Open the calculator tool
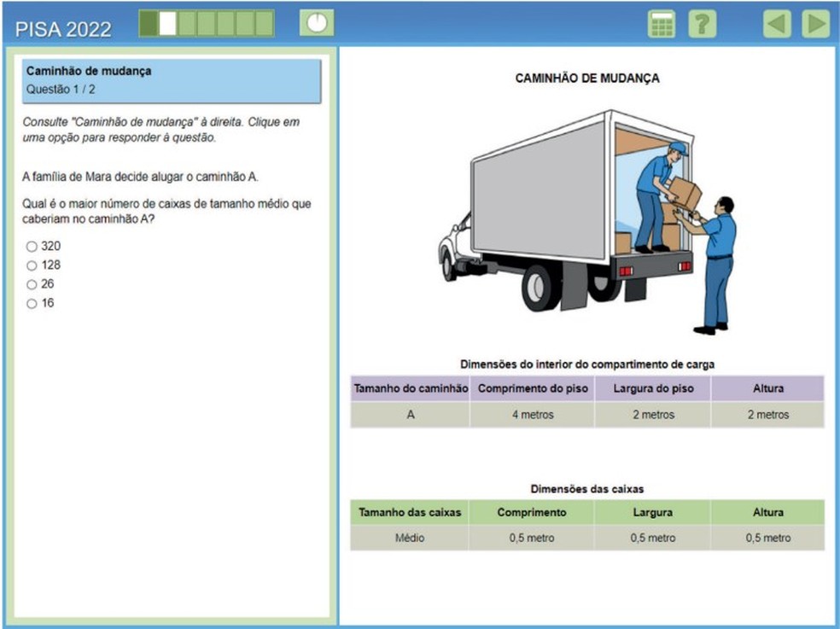This screenshot has width=840, height=629. [x=662, y=24]
